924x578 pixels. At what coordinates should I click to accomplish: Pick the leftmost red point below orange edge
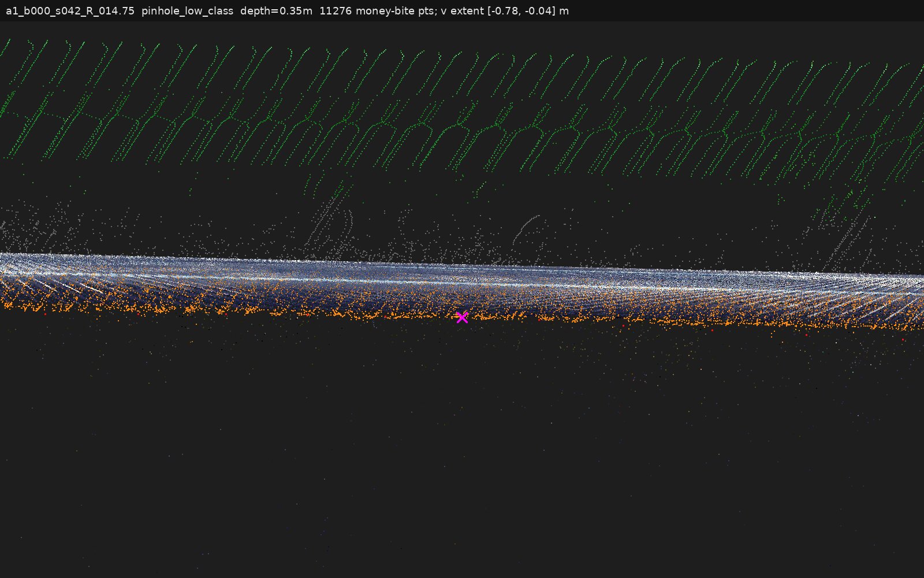click(x=45, y=314)
